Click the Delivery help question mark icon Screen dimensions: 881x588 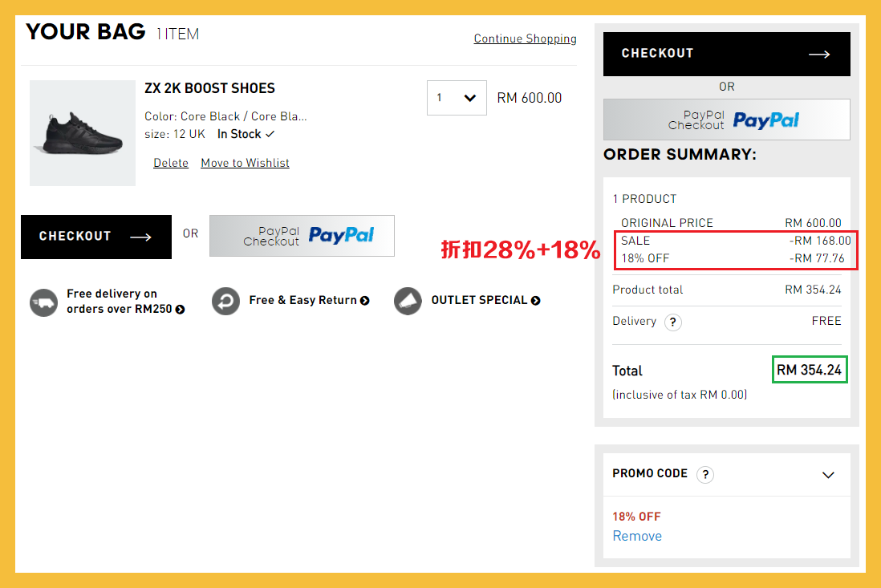pyautogui.click(x=673, y=322)
